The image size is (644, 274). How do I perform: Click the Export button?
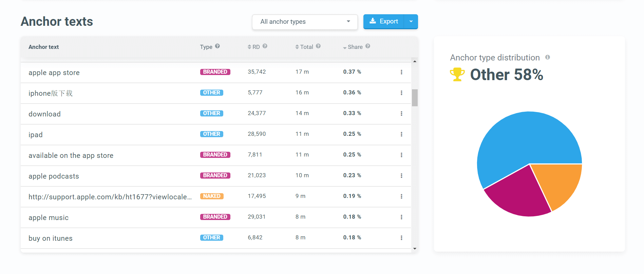click(x=384, y=21)
